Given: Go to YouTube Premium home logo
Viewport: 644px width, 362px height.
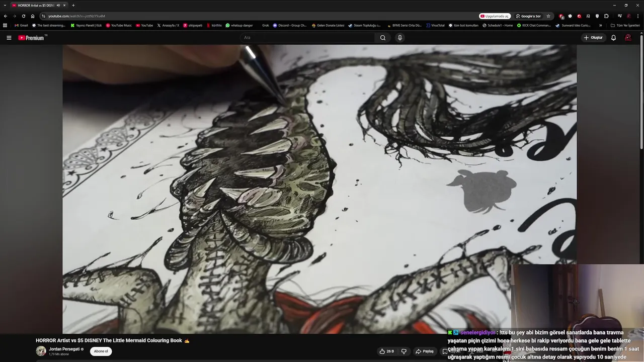Looking at the screenshot, I should point(32,38).
